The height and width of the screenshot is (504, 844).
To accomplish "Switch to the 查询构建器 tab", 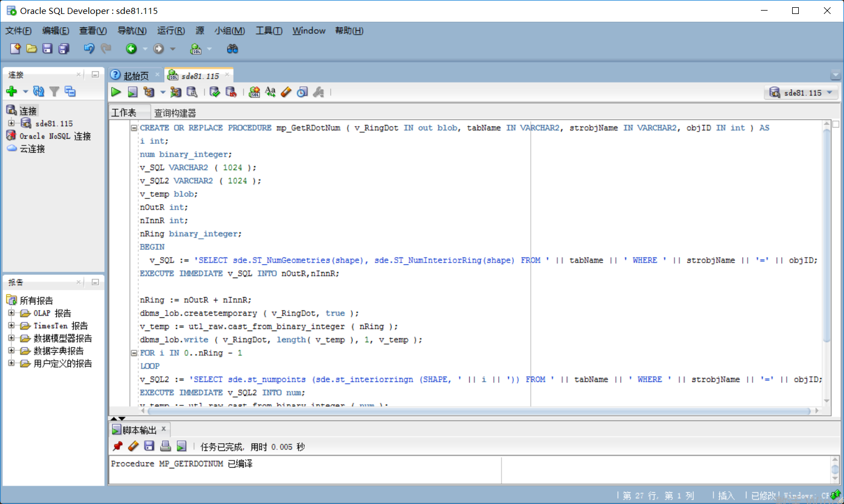I will [175, 113].
